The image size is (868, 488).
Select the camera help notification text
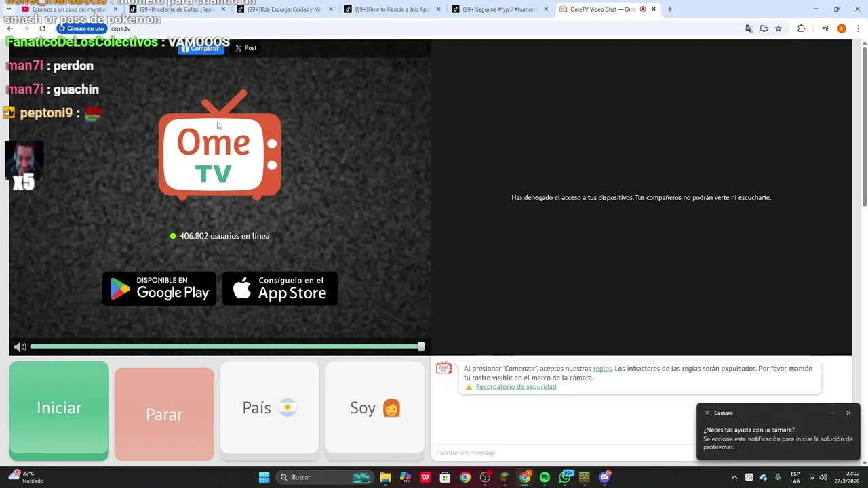point(778,439)
